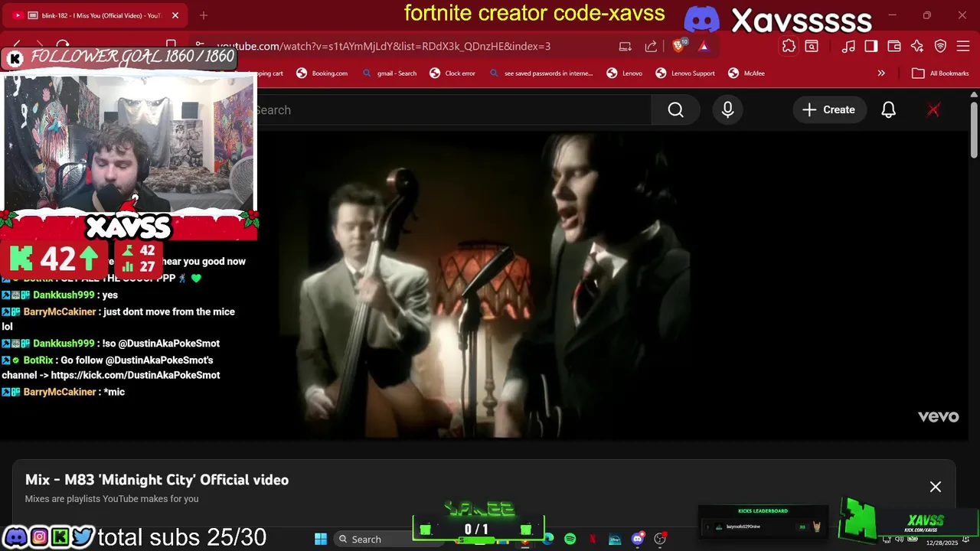Open Windows Start menu
The width and height of the screenshot is (980, 551).
click(x=321, y=540)
